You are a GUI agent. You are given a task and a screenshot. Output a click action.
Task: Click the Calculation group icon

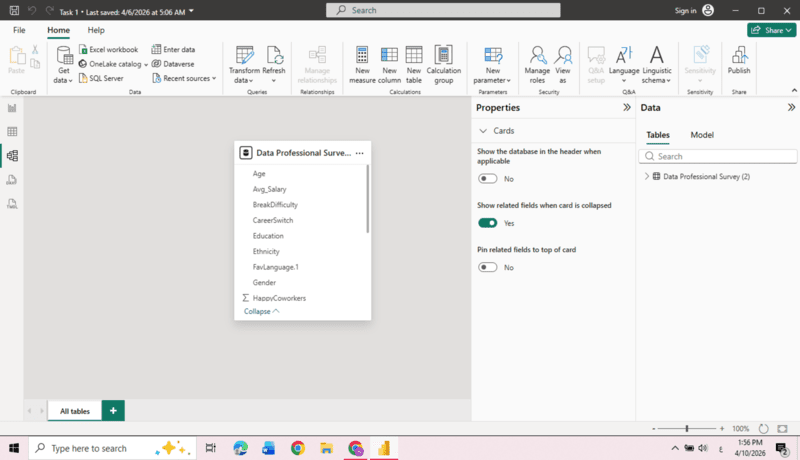[443, 55]
